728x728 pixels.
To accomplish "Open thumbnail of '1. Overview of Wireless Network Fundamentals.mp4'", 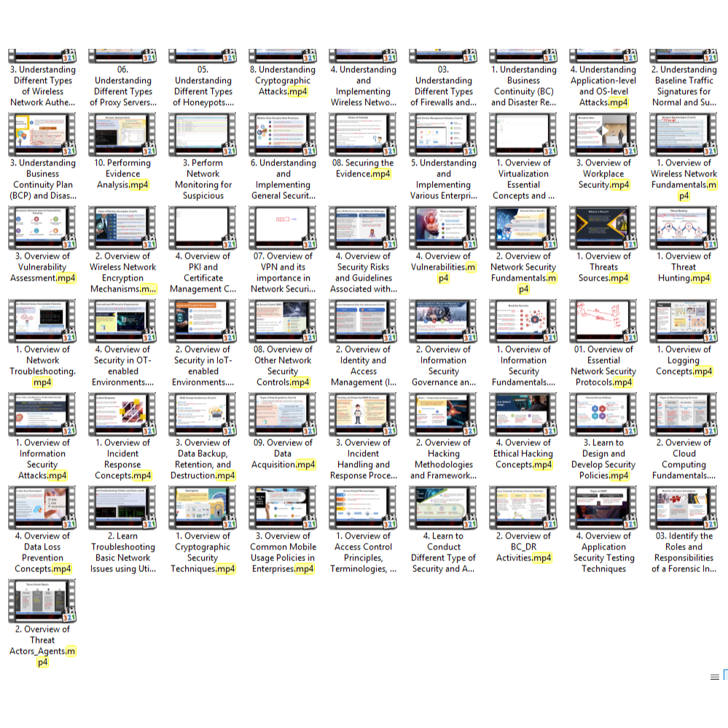I will [684, 135].
